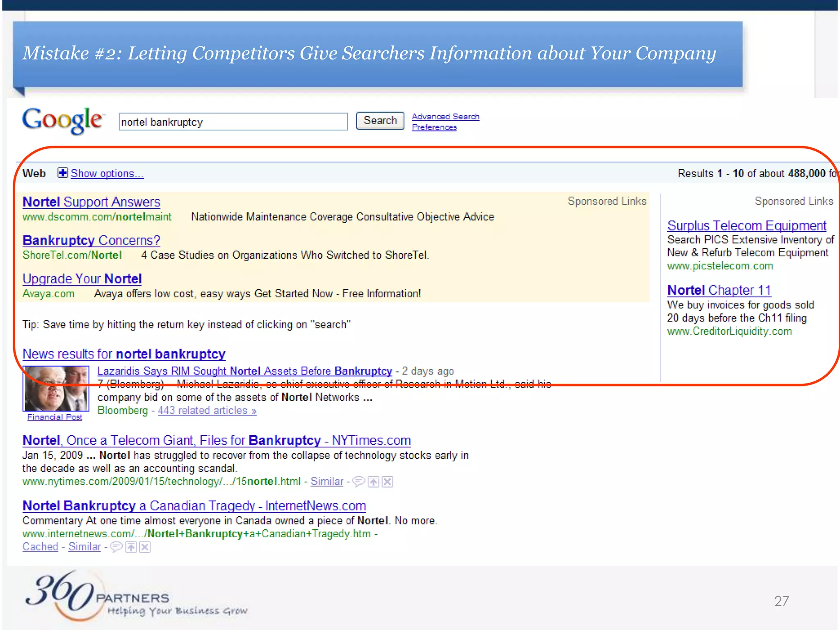
Task: Click comment bubble icon on InternetNews result
Action: [x=116, y=547]
